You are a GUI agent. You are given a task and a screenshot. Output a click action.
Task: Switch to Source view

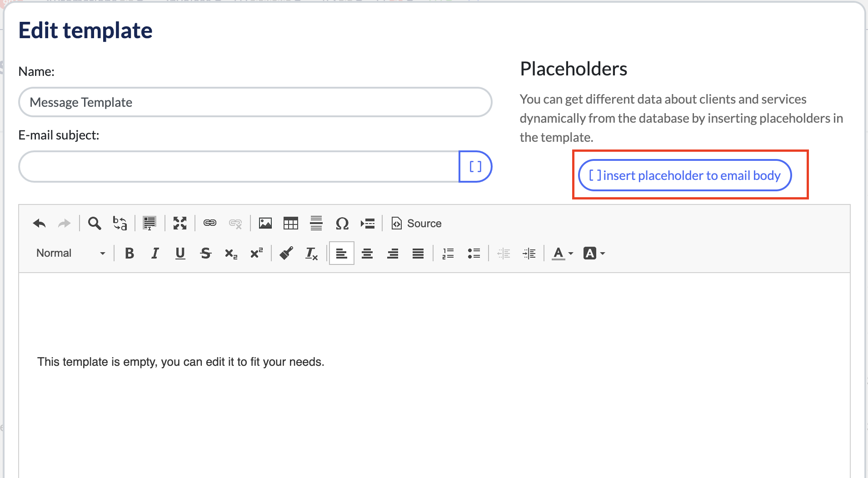click(416, 223)
